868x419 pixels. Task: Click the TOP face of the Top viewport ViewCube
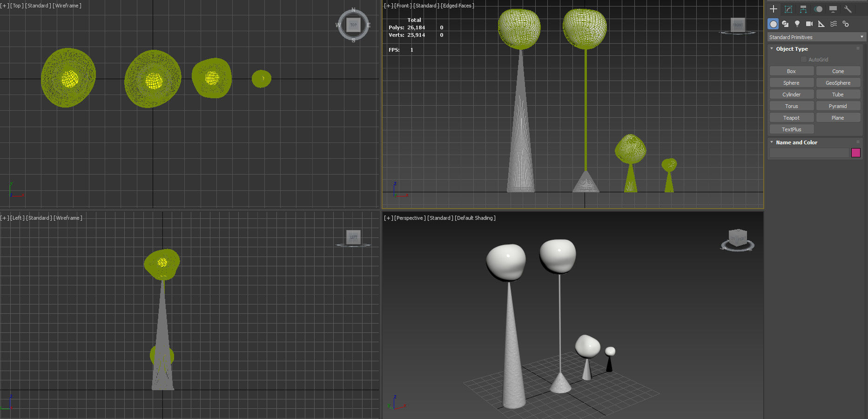coord(353,25)
